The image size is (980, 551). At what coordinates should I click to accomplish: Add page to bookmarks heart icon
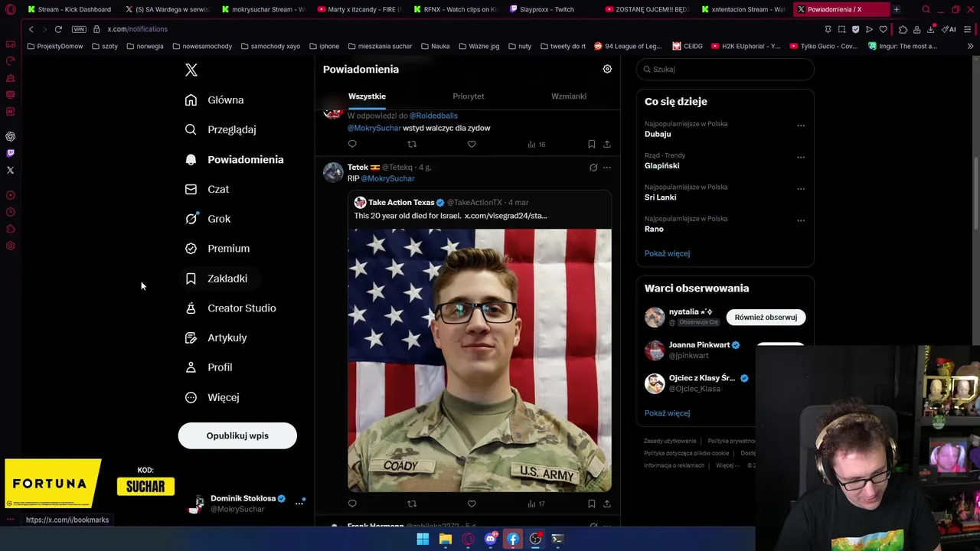(x=883, y=29)
